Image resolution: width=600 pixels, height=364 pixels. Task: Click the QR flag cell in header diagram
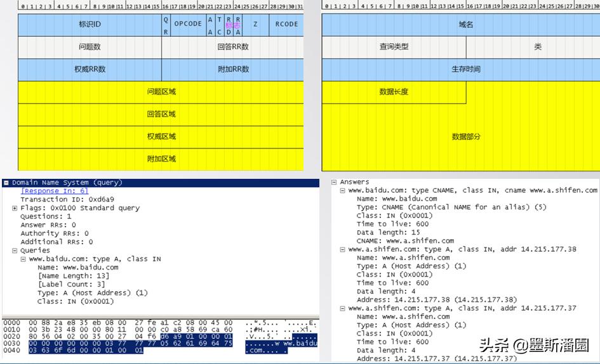click(x=166, y=25)
